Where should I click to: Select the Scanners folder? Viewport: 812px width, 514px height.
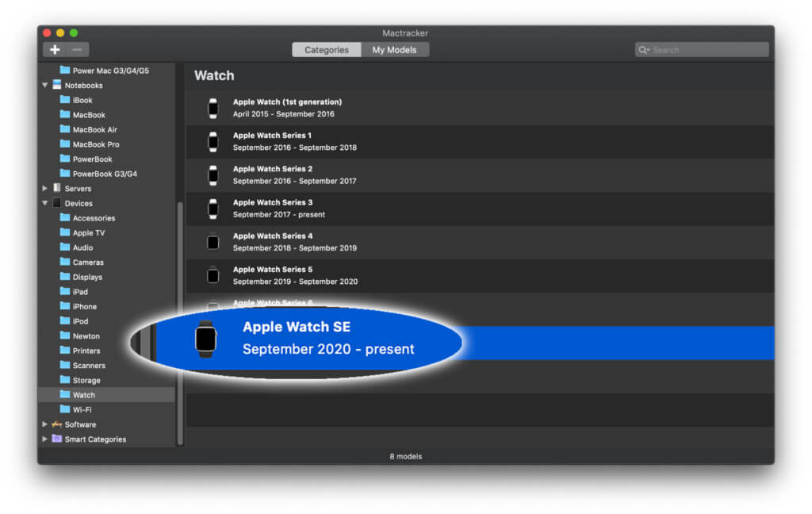click(82, 365)
